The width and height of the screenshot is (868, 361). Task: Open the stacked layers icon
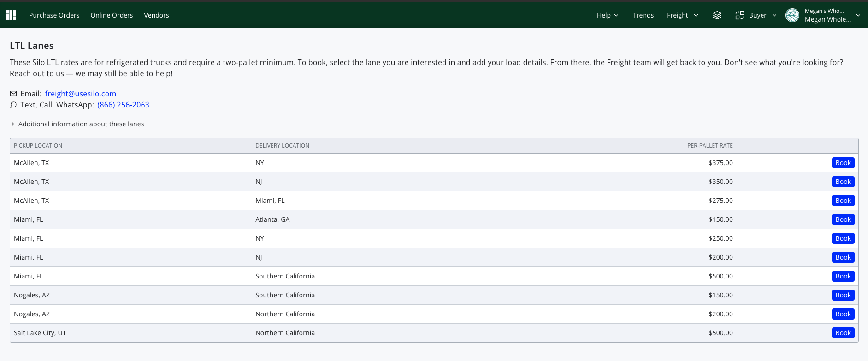click(x=717, y=15)
